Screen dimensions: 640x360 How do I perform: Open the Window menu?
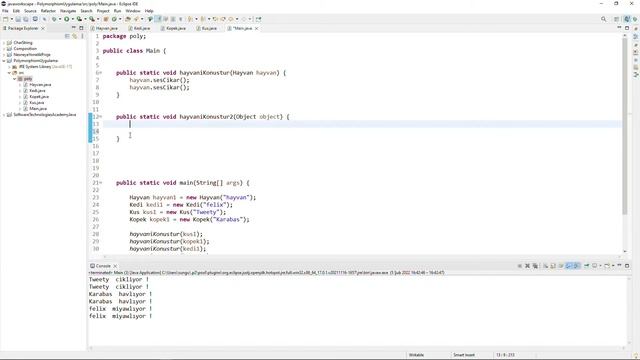[x=133, y=11]
